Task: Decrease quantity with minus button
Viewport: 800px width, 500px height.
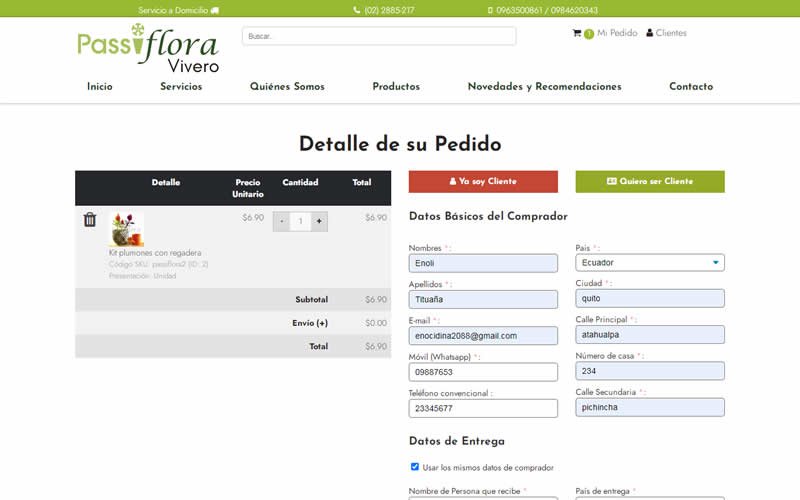Action: [x=281, y=221]
